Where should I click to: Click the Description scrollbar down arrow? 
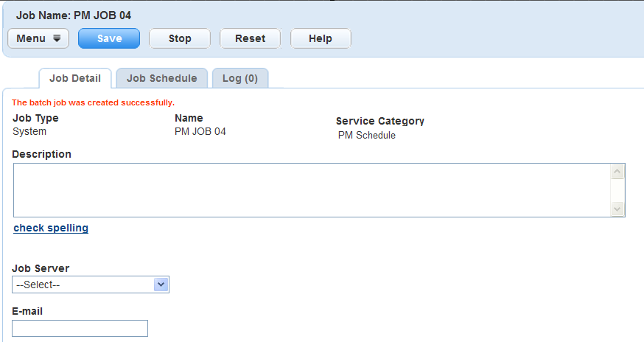617,209
